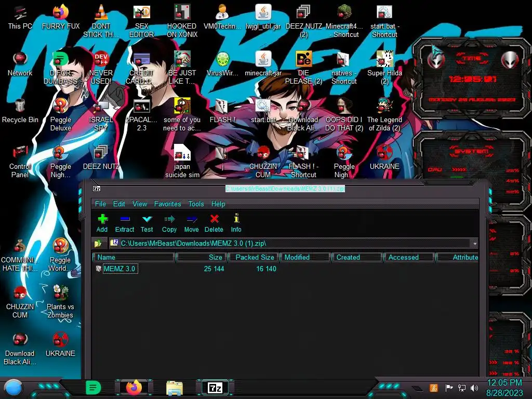Image resolution: width=532 pixels, height=399 pixels.
Task: Click the network tray icon
Action: 462,388
